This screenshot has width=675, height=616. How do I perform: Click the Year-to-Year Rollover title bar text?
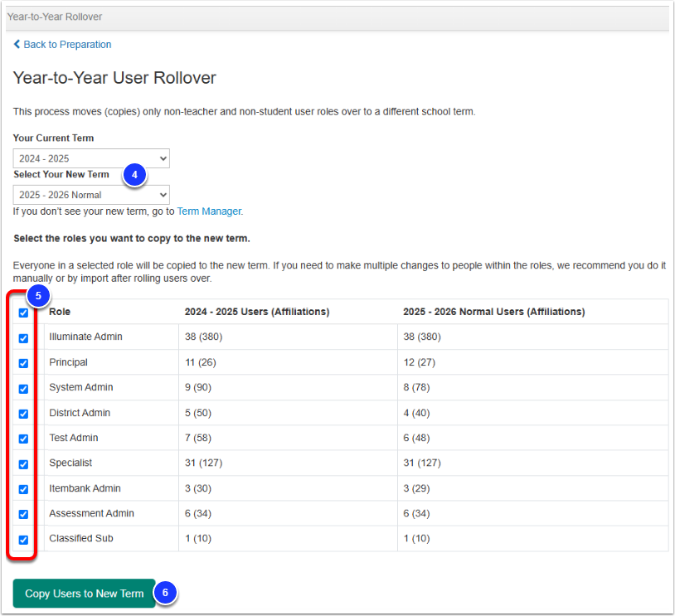pyautogui.click(x=55, y=17)
